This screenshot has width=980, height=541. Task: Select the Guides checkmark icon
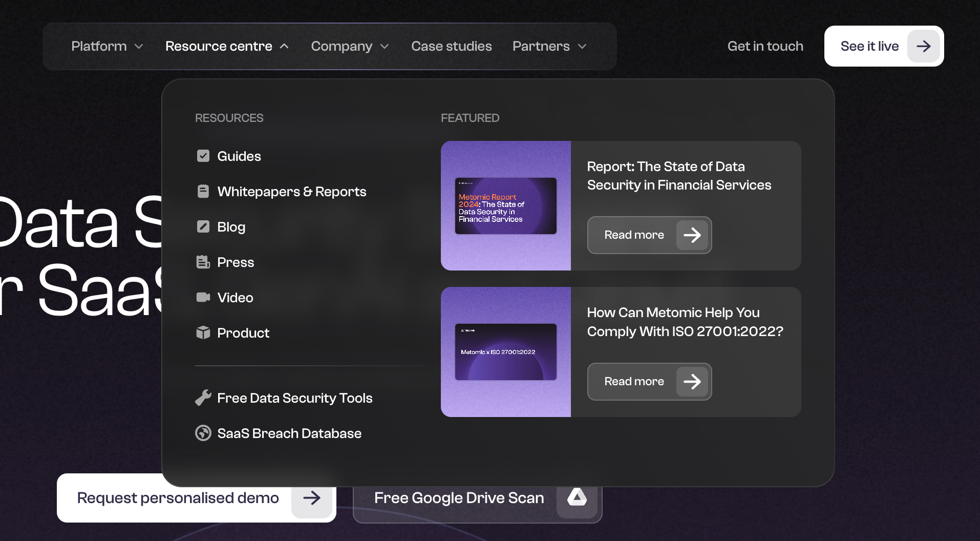[x=203, y=156]
